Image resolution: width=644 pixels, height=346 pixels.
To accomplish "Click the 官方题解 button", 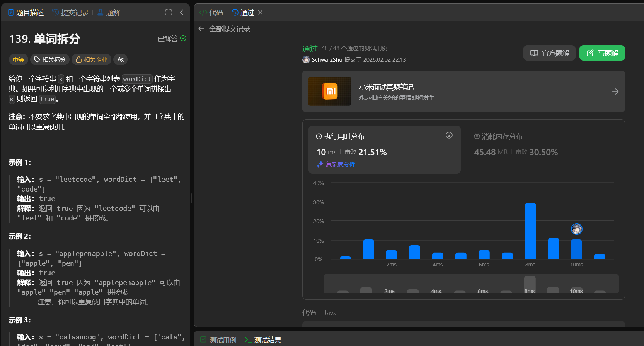I will click(x=549, y=53).
